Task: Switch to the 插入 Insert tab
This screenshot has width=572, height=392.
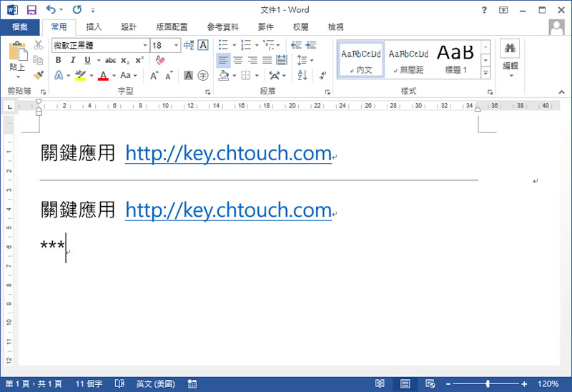Action: 94,27
